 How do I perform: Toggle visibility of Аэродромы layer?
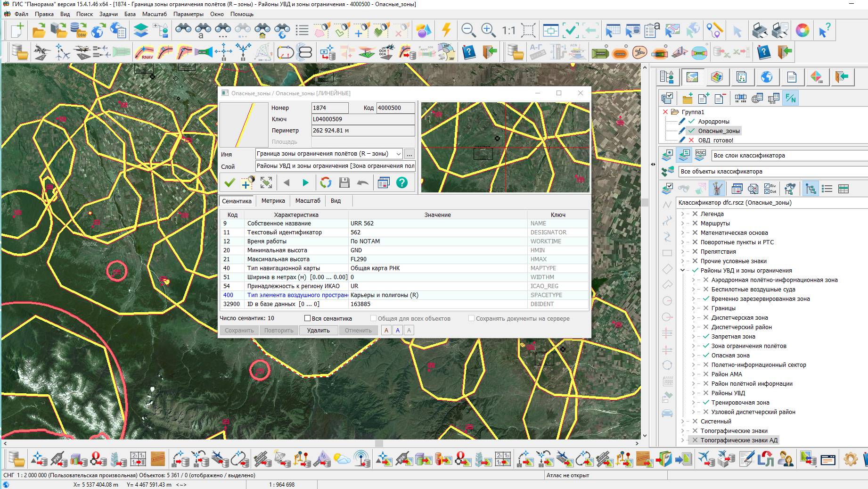click(x=691, y=121)
